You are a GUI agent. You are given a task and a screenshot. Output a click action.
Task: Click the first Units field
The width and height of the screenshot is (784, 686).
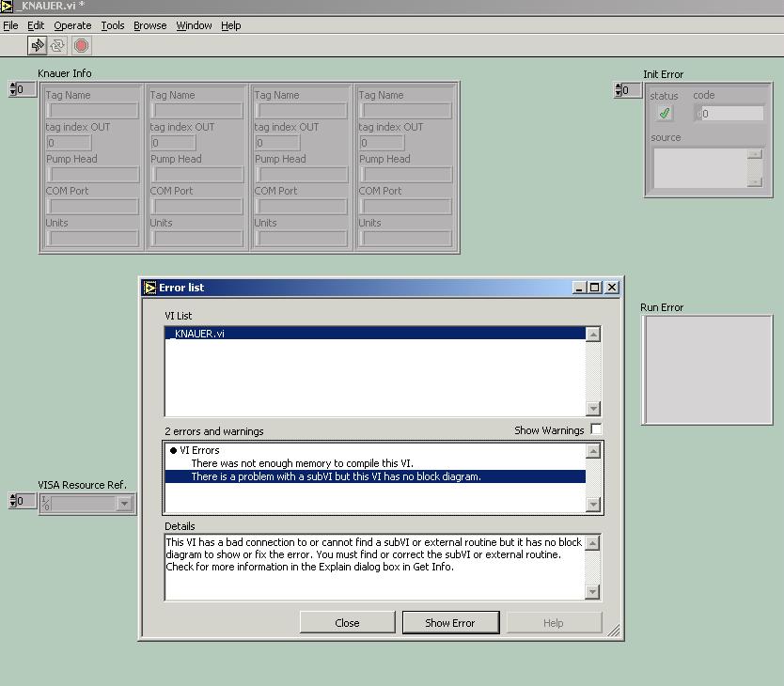pyautogui.click(x=93, y=239)
